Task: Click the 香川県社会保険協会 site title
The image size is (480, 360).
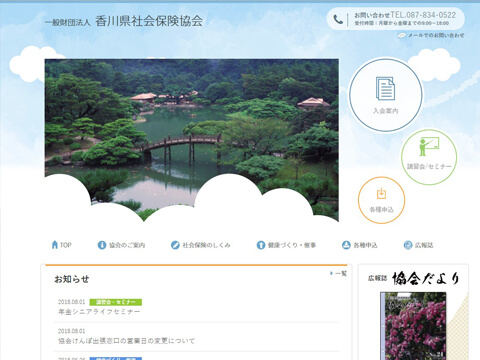Action: [x=149, y=21]
